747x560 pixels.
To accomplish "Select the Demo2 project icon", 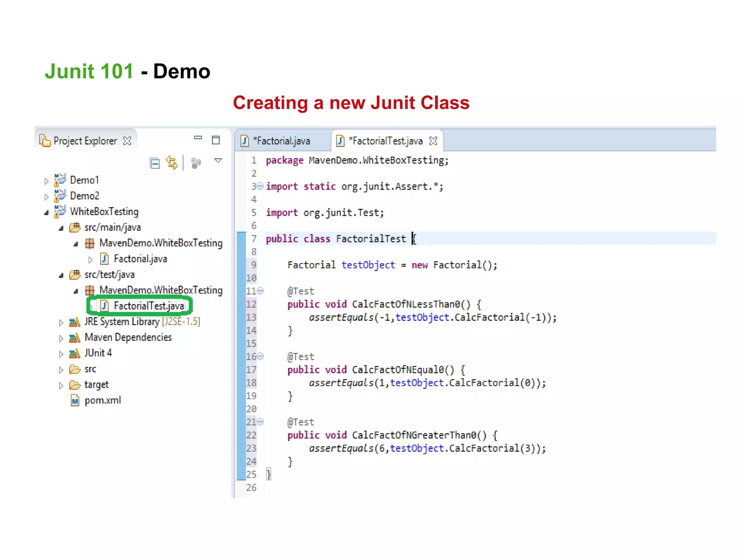I will click(60, 196).
